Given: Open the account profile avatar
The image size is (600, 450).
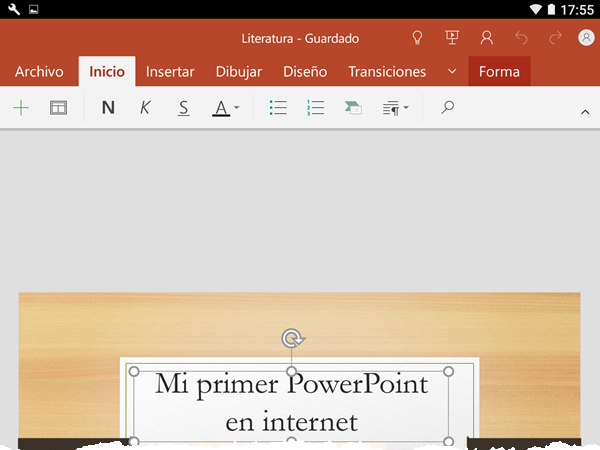Looking at the screenshot, I should (x=586, y=38).
